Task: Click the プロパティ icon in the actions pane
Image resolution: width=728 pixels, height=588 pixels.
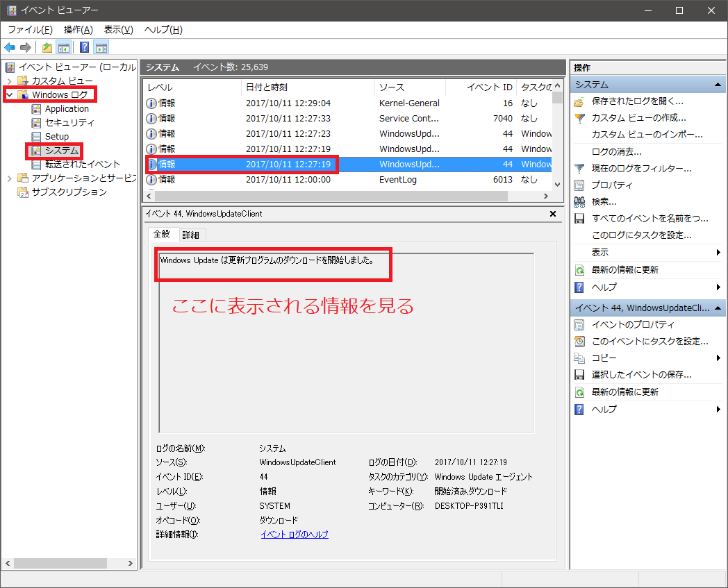Action: [x=579, y=185]
